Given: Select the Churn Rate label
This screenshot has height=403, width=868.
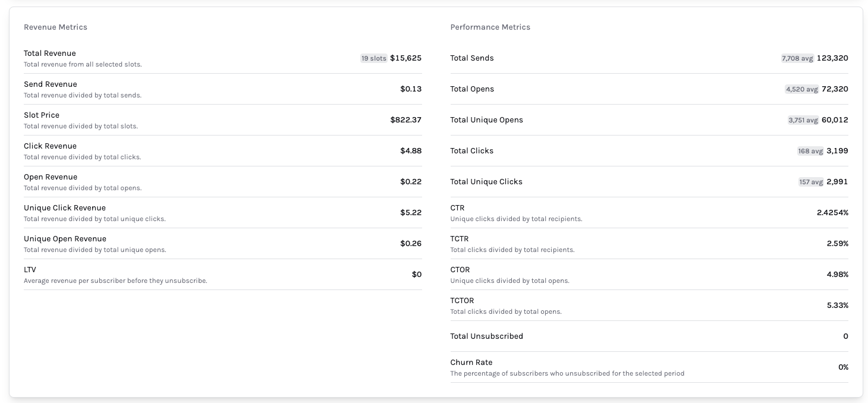Looking at the screenshot, I should click(471, 363).
